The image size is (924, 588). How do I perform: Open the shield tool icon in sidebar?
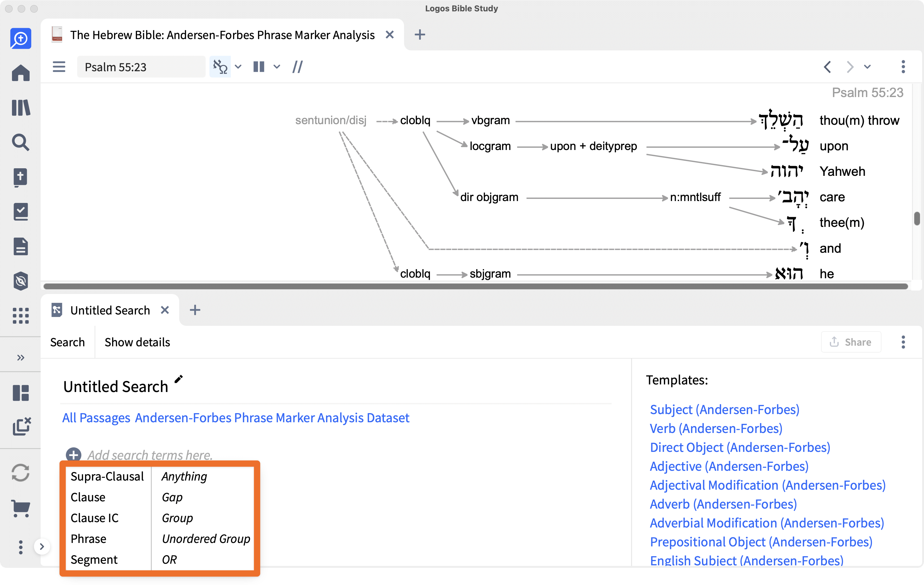(21, 281)
